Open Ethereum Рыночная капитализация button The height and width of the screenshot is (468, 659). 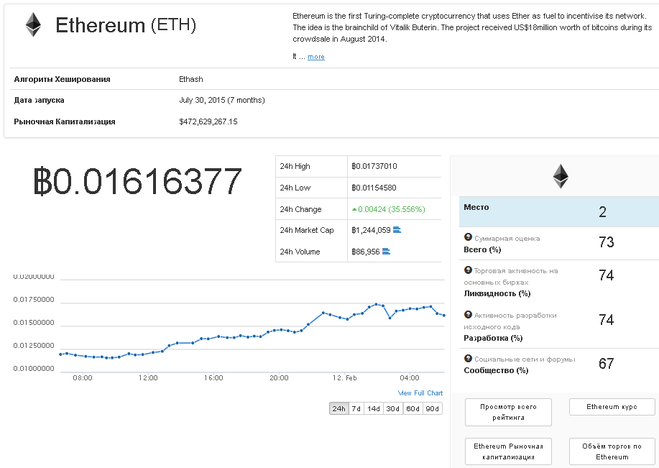coord(509,451)
